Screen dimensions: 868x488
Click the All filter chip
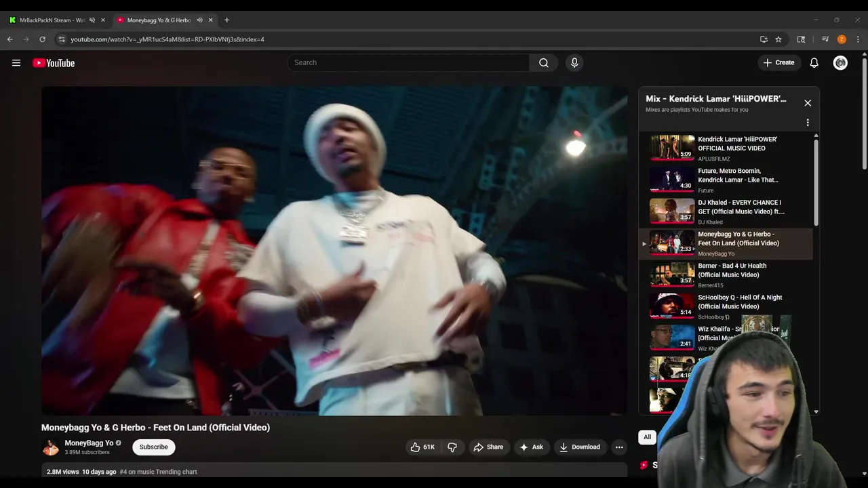tap(647, 437)
